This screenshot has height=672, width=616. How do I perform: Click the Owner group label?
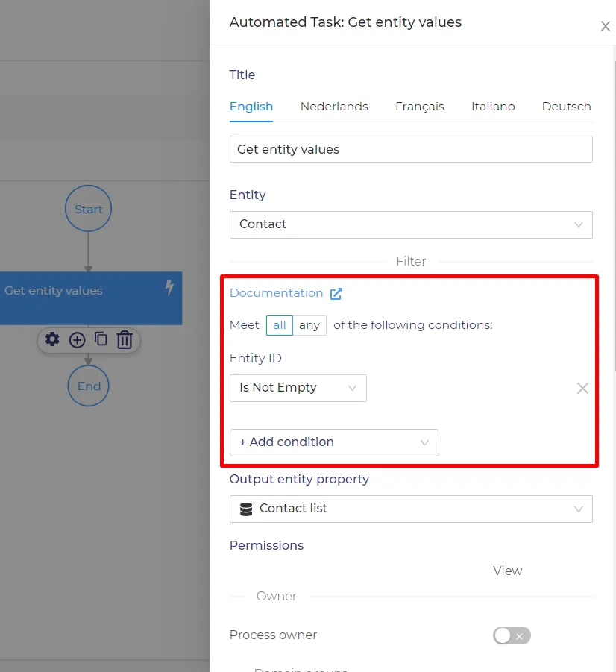point(277,596)
